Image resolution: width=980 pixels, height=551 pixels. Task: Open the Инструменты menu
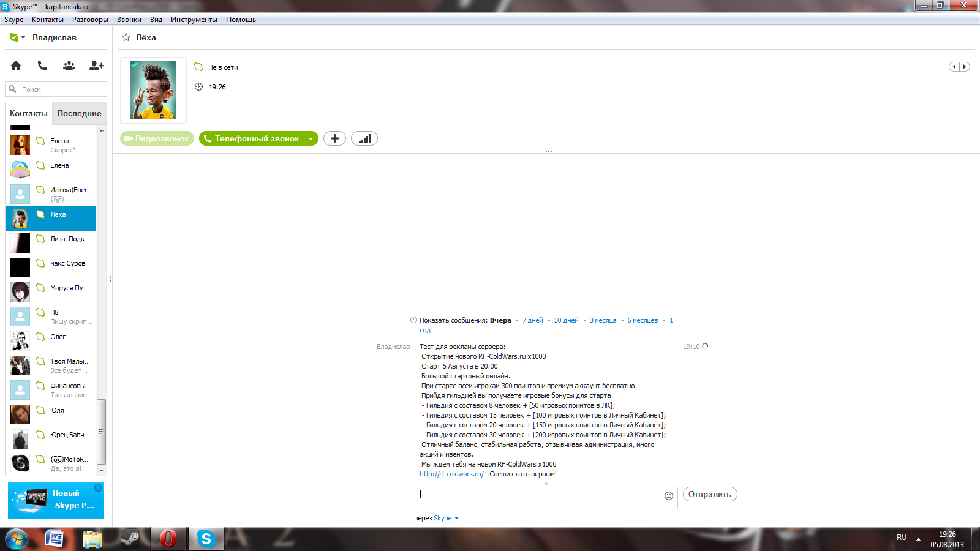click(x=194, y=20)
